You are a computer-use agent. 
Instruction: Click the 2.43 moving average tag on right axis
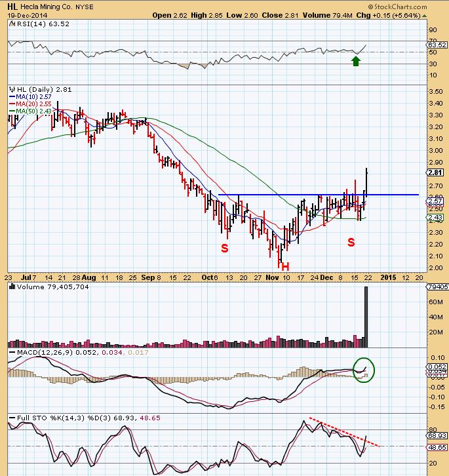(x=435, y=218)
